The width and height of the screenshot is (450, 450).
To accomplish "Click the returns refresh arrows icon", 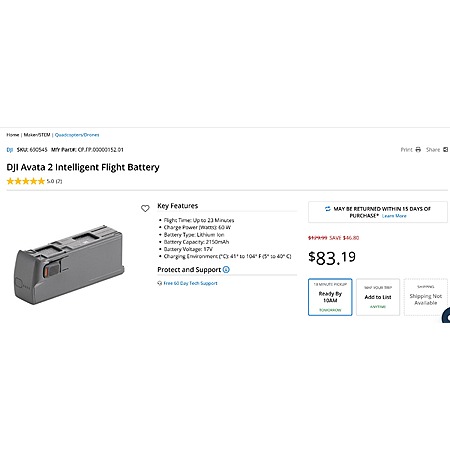I will coord(328,209).
